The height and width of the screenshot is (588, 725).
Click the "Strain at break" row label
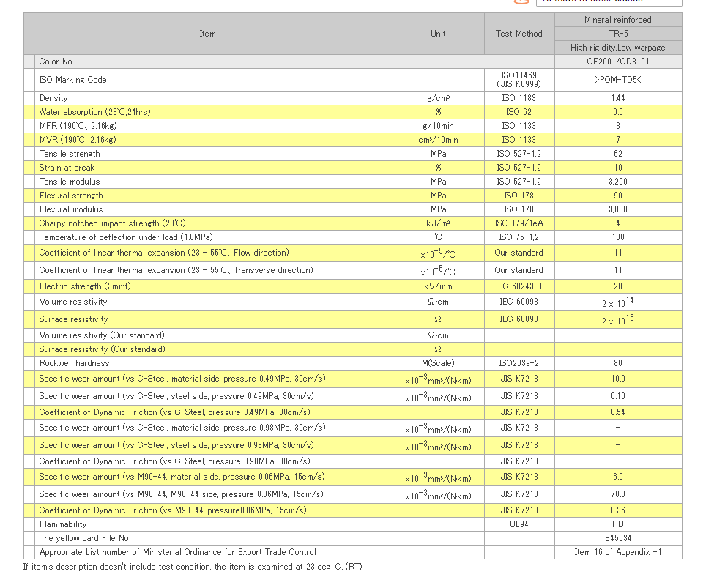(x=67, y=168)
